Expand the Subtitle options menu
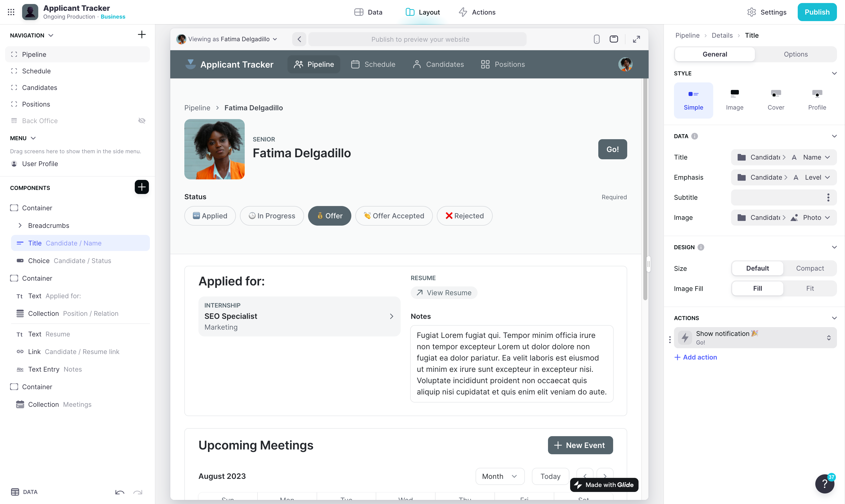 828,197
